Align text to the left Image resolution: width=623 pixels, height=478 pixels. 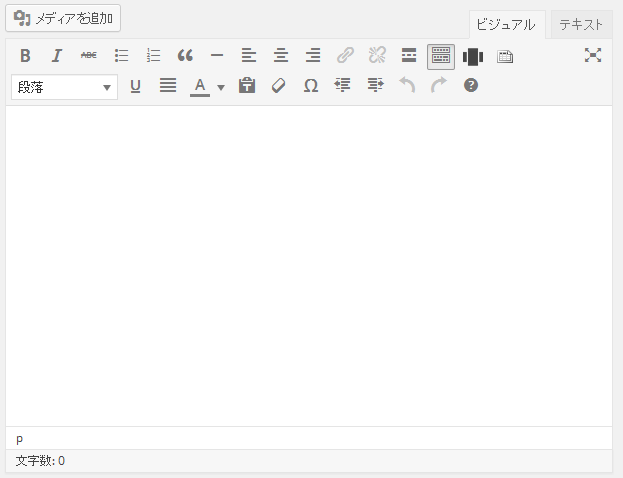click(249, 56)
